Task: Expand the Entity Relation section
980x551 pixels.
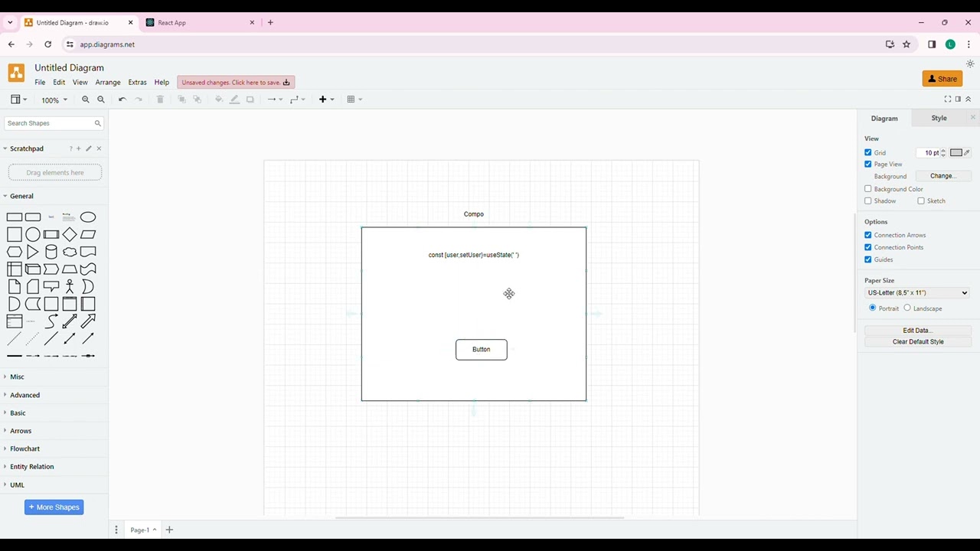Action: pyautogui.click(x=31, y=467)
